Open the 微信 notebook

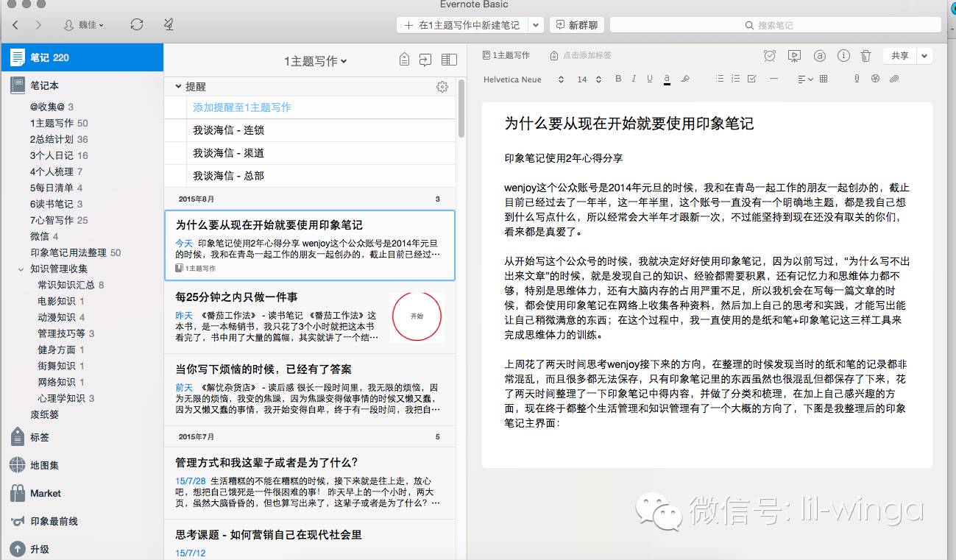pos(44,236)
